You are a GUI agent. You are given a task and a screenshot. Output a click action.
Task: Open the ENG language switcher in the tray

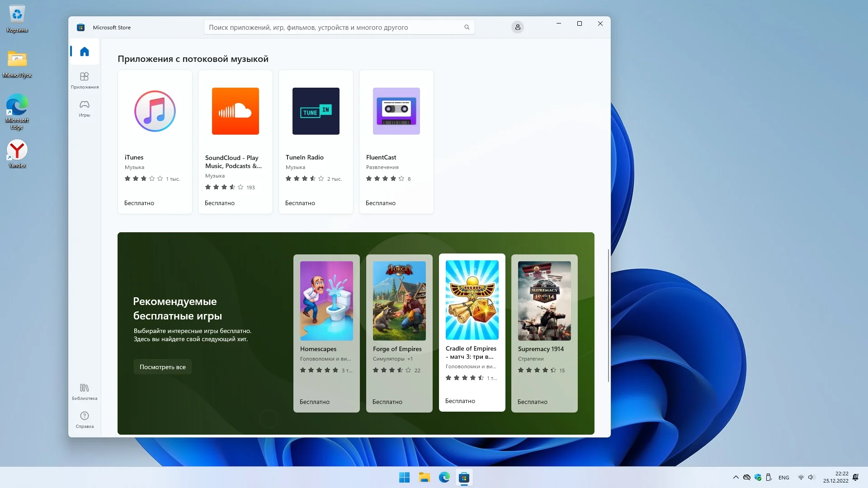(783, 477)
